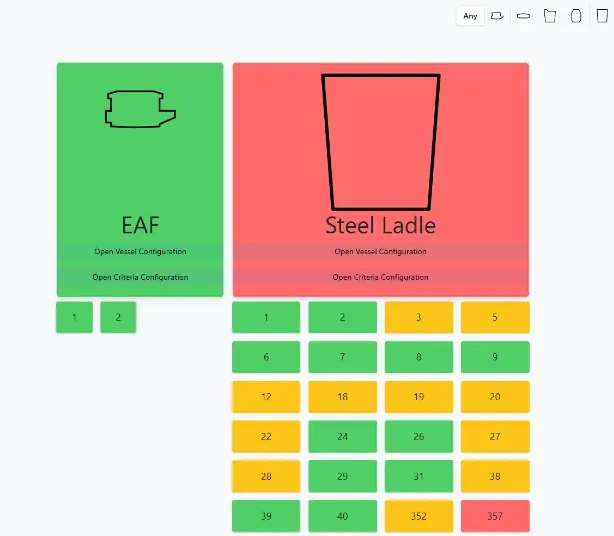Viewport: 614px width, 536px height.
Task: Filter by flat oval vessel icon
Action: pos(523,16)
